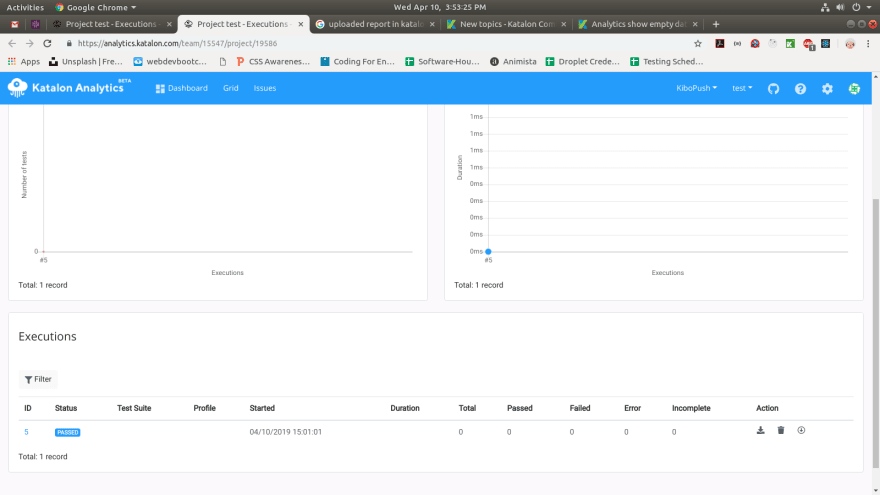Click the Filter button
880x495 pixels.
tap(38, 379)
